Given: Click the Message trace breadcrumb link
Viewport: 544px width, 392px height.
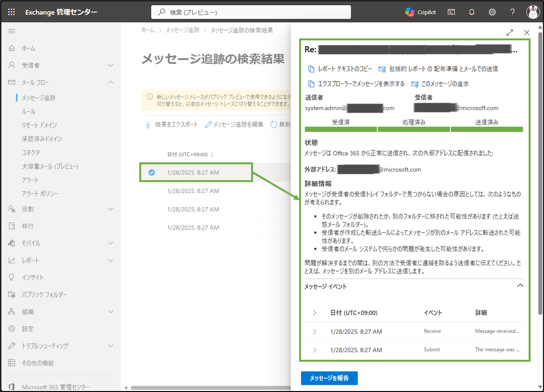Looking at the screenshot, I should point(182,30).
